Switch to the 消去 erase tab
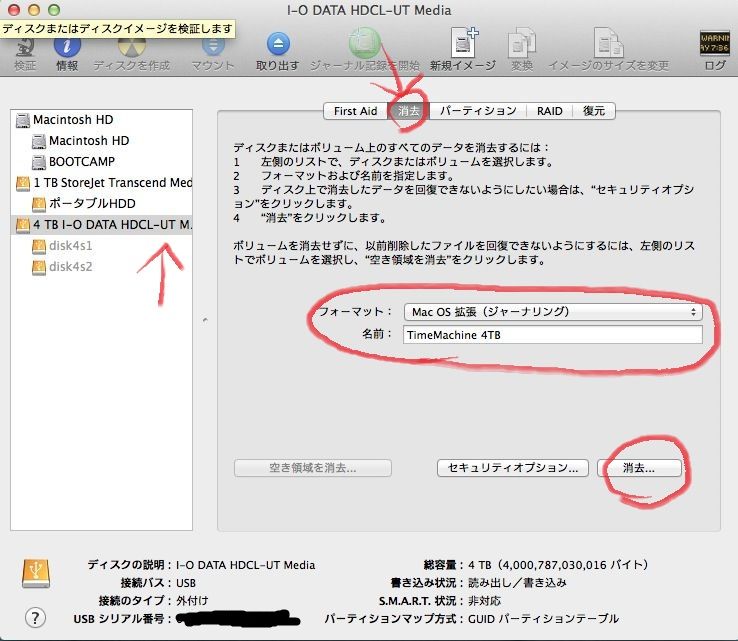738x641 pixels. click(x=409, y=111)
